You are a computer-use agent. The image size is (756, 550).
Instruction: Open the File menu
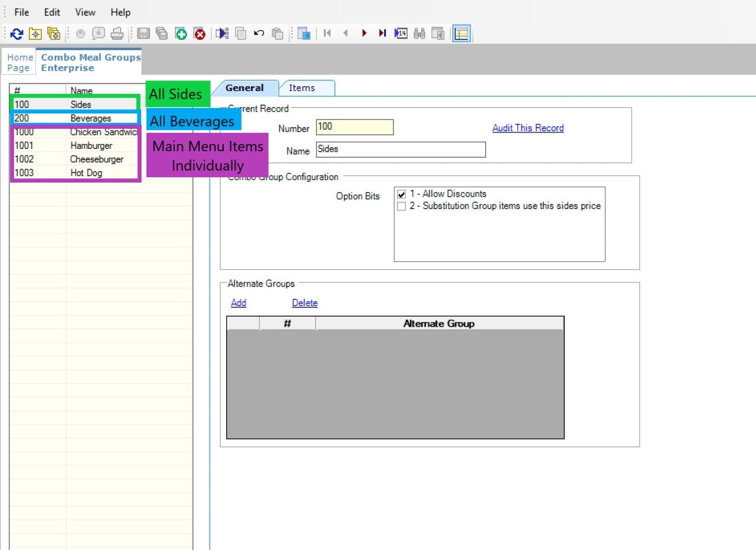pyautogui.click(x=22, y=12)
